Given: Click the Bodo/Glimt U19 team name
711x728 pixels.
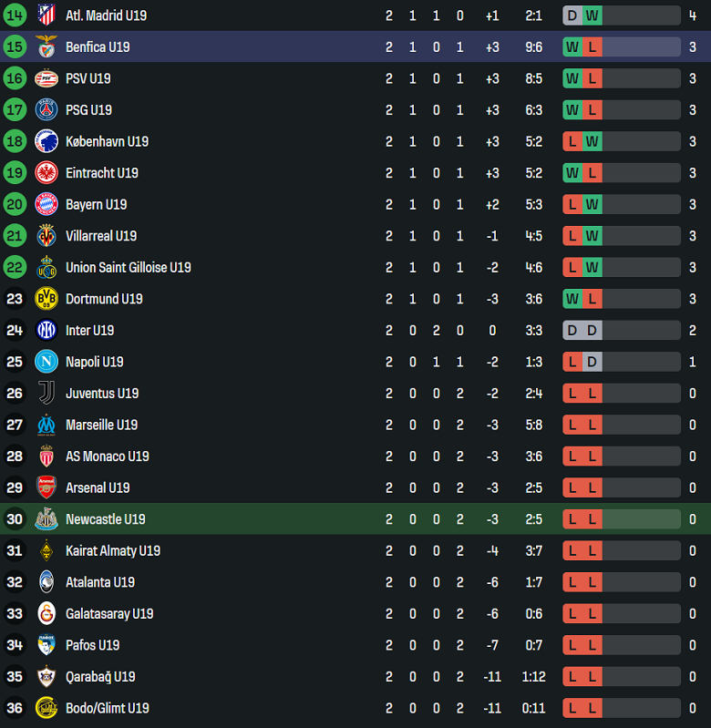Looking at the screenshot, I should click(x=107, y=708).
